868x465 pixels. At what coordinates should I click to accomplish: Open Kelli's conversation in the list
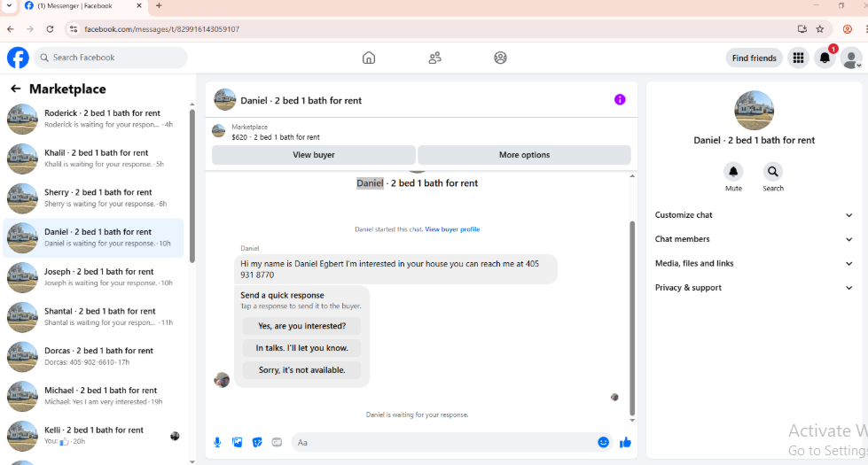click(93, 436)
